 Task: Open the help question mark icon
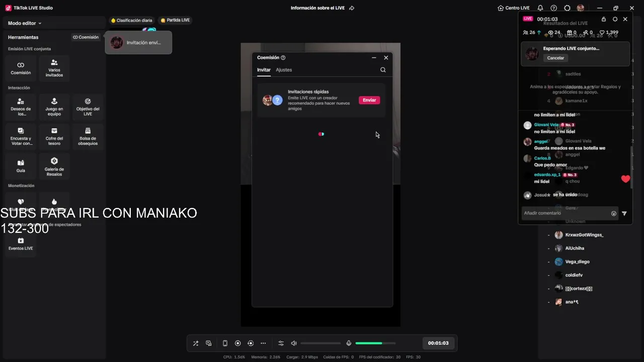[554, 8]
